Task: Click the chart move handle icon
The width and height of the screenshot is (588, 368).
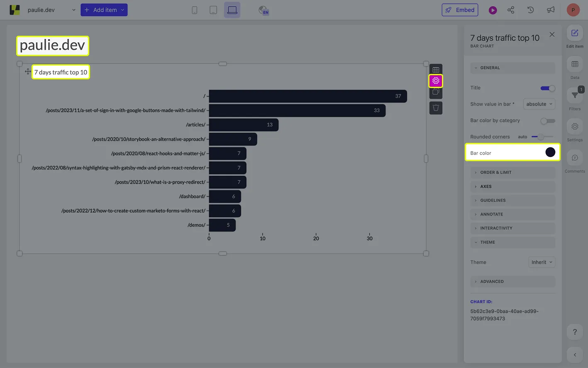Action: tap(28, 71)
